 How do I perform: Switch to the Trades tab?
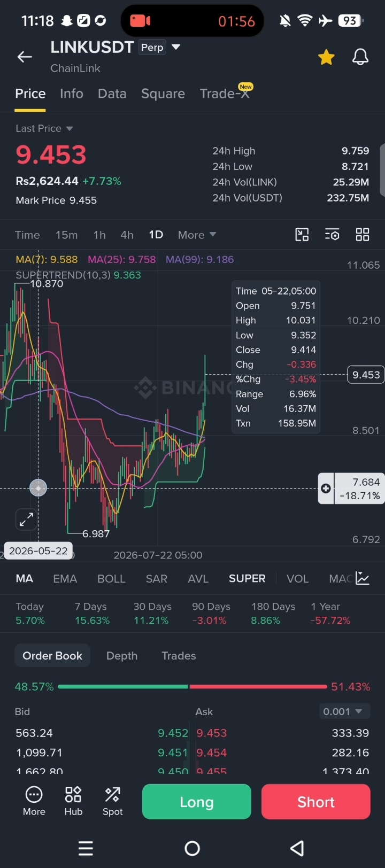(179, 656)
